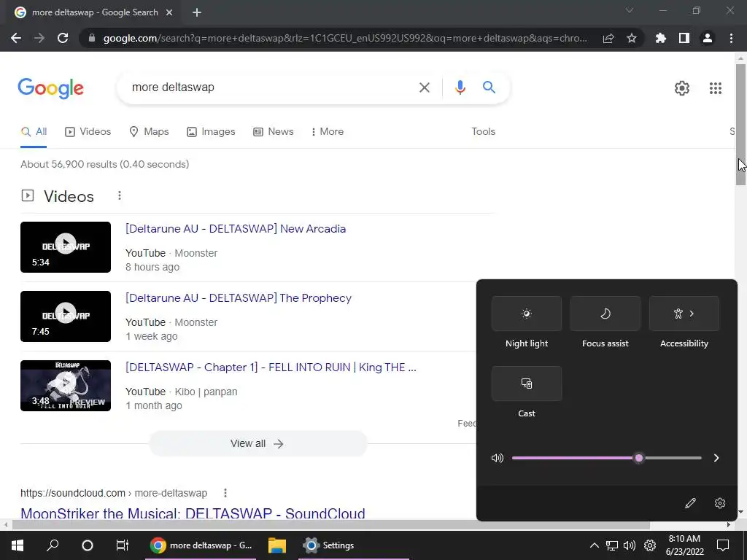747x560 pixels.
Task: Share this page icon in address bar
Action: pyautogui.click(x=608, y=38)
